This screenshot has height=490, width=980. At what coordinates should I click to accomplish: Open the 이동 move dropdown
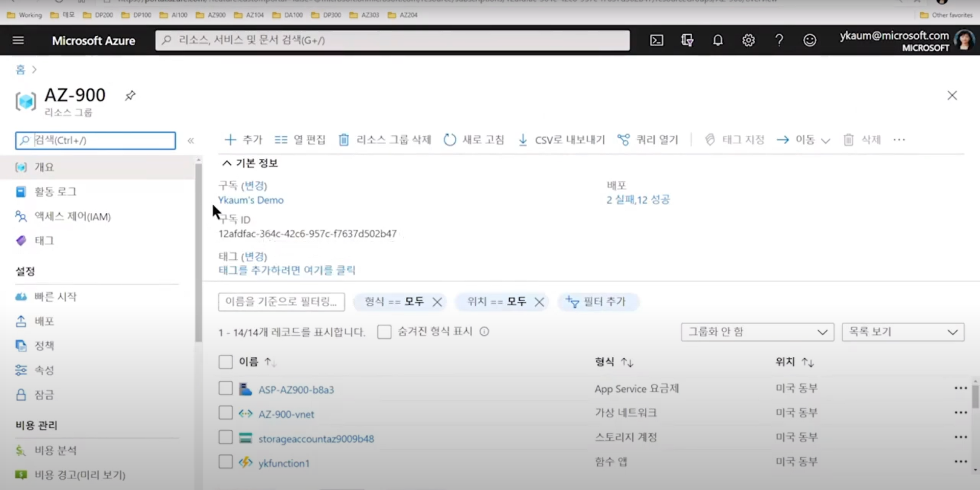(803, 139)
